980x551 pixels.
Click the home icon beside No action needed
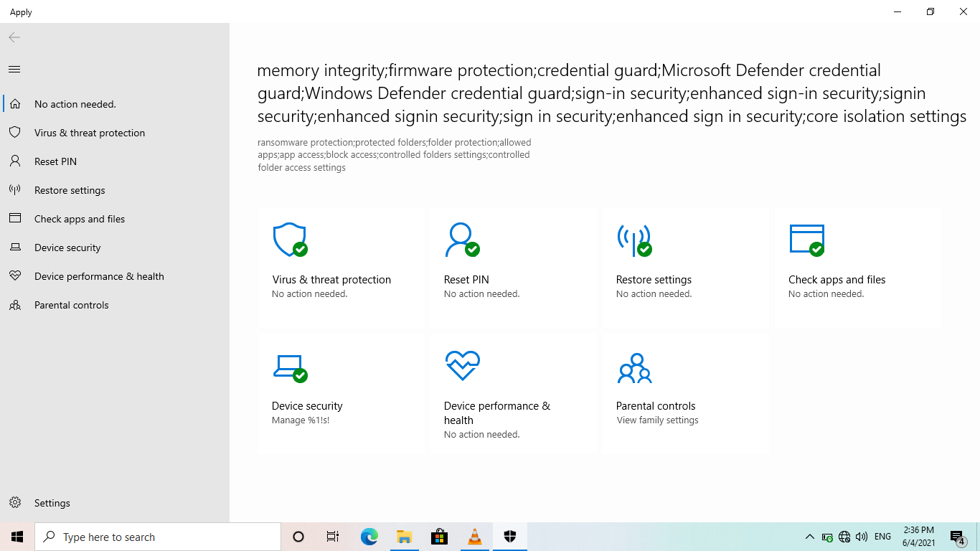click(x=14, y=103)
